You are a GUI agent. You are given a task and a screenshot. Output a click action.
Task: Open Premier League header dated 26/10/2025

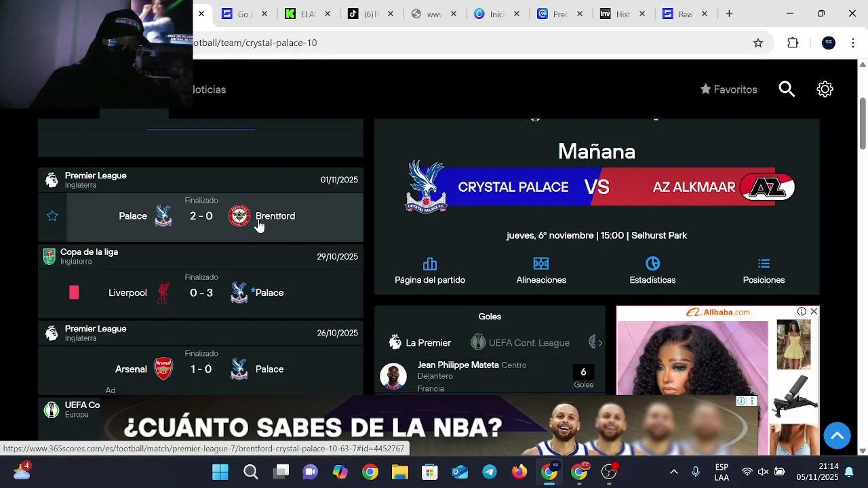pos(201,333)
